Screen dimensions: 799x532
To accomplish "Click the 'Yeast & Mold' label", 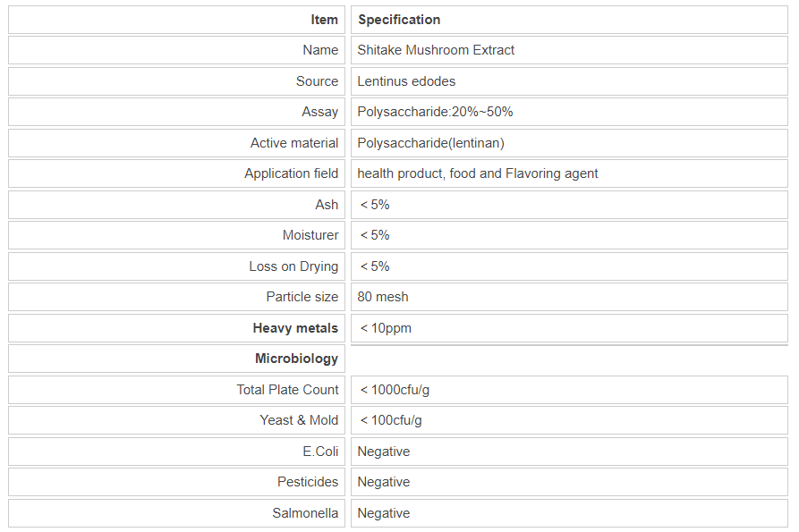I will tap(299, 420).
